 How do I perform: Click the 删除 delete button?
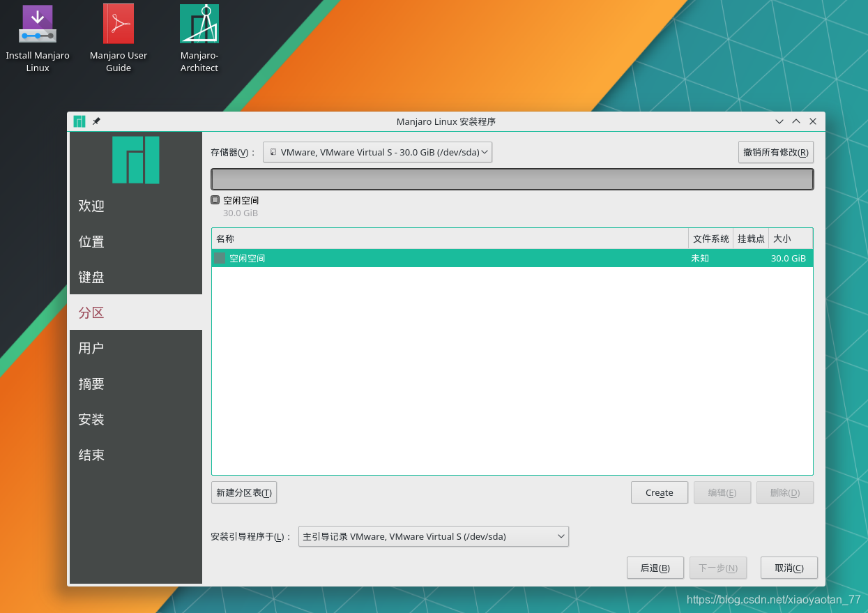tap(785, 492)
